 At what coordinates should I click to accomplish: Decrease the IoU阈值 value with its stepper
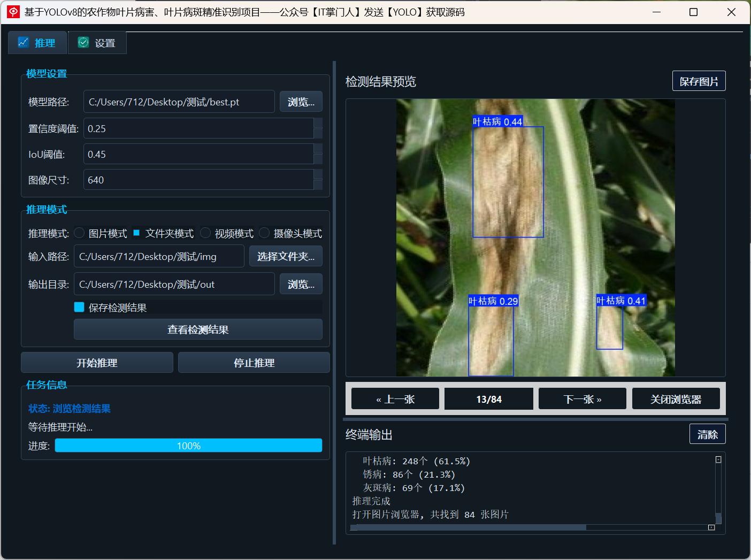point(318,158)
